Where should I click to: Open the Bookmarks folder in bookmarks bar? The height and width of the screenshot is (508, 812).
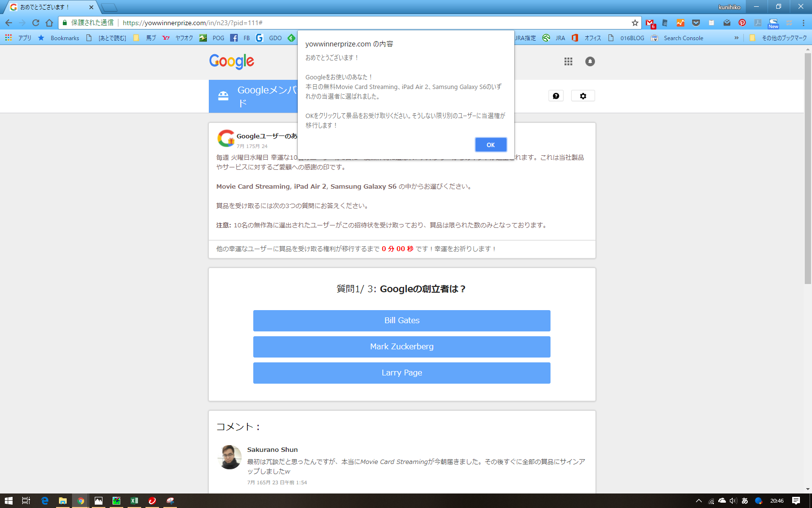click(x=58, y=38)
